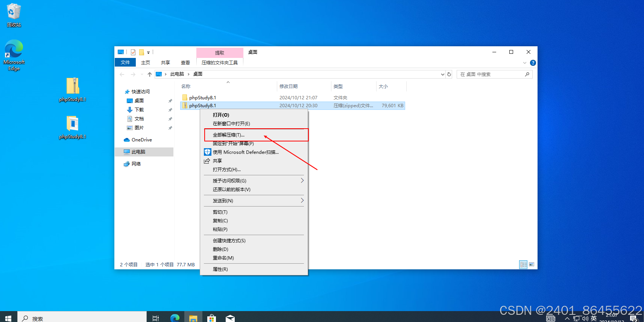The width and height of the screenshot is (644, 322).
Task: Refresh the current folder view
Action: click(x=449, y=74)
